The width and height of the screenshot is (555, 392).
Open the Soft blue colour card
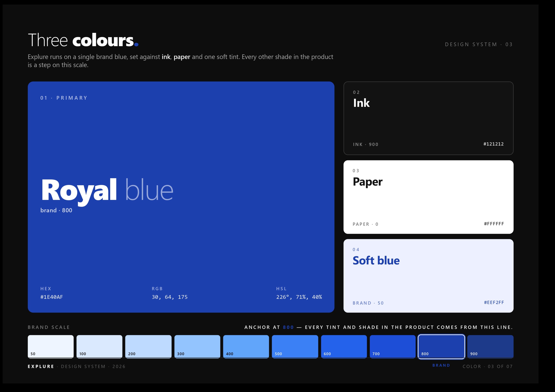click(428, 276)
